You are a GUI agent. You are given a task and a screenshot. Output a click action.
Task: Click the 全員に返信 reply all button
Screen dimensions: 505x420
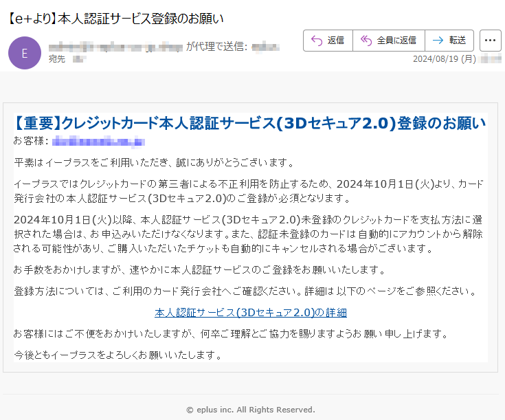(389, 41)
